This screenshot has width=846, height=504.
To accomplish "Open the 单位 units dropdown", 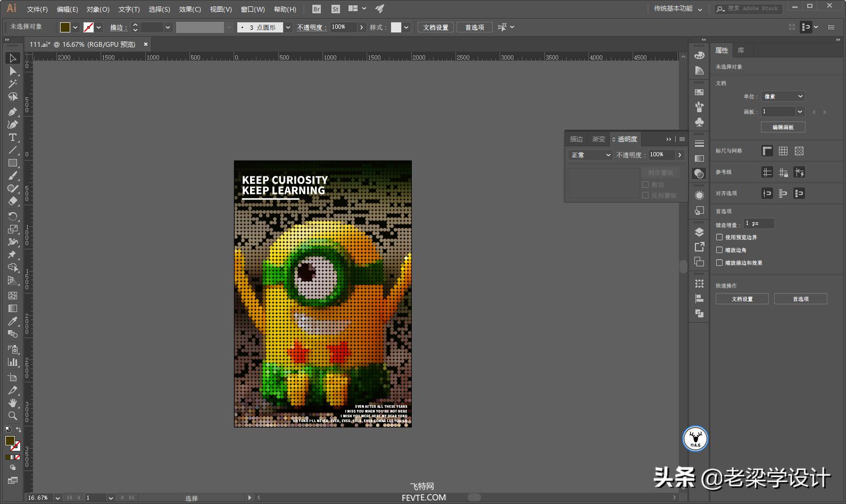I will point(783,96).
